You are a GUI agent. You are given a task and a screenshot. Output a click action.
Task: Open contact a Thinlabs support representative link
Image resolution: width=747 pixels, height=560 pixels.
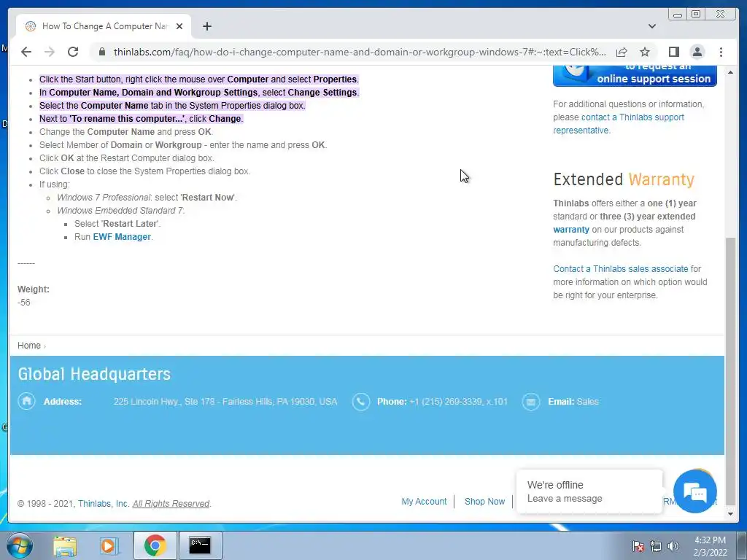click(619, 124)
